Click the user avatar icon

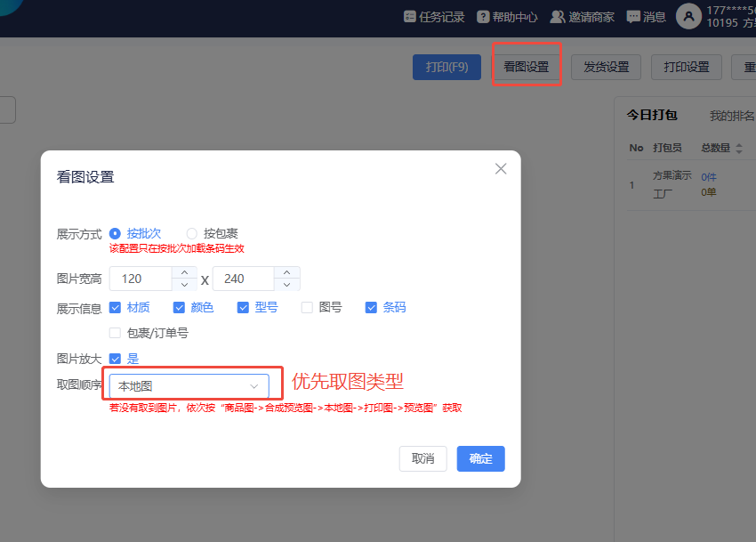coord(688,16)
